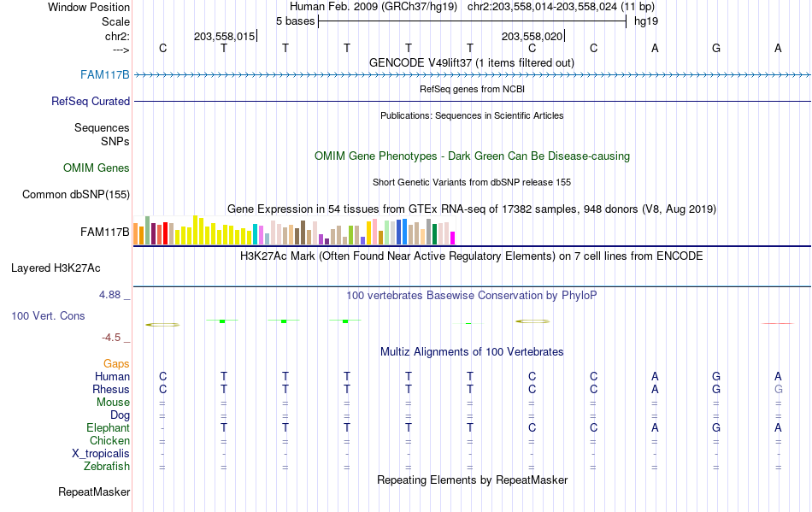
Task: Click the cyan GTEx expression bar
Action: 256,234
